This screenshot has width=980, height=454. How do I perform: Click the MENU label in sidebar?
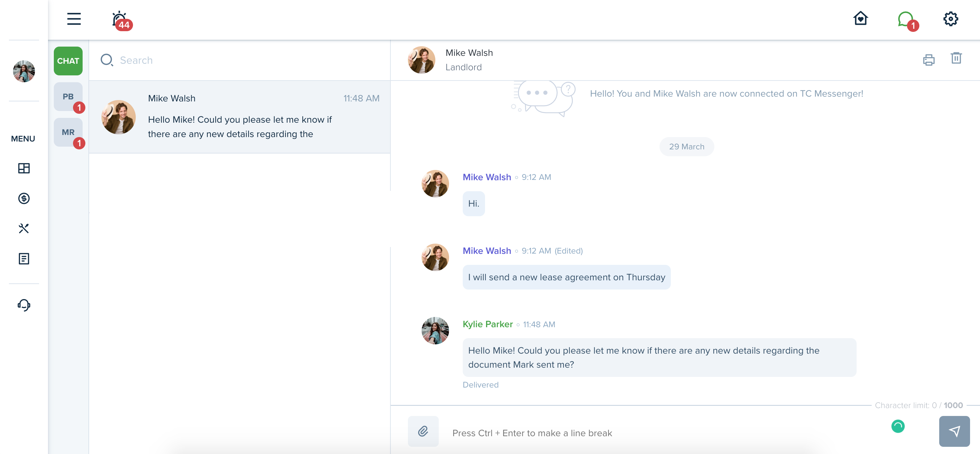click(x=23, y=139)
